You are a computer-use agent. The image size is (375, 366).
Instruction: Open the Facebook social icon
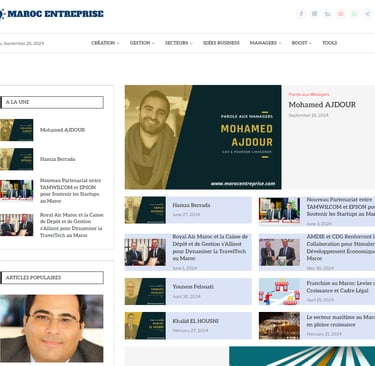(301, 14)
